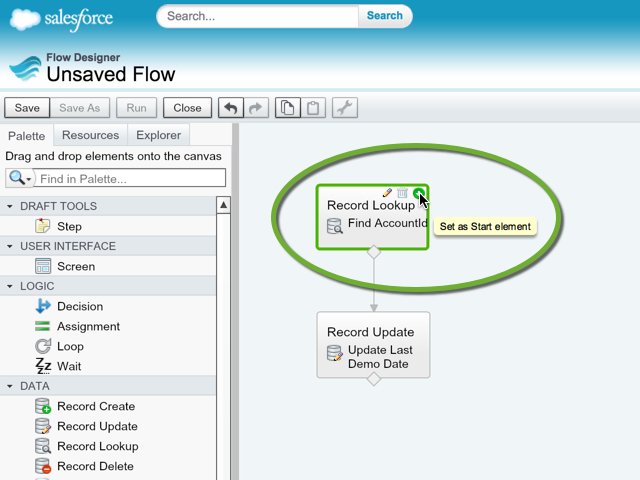Click the palette scrollbar up arrow
The image size is (640, 480).
click(224, 206)
